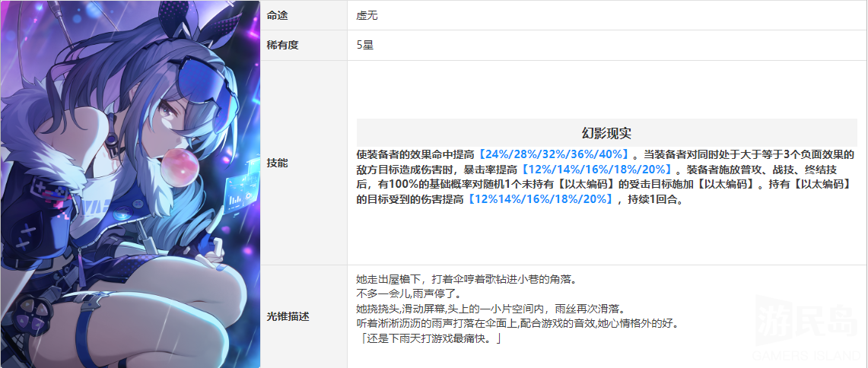Screen dimensions: 868x368
Task: Click the line 她走出屋檐下 description text
Action: pyautogui.click(x=467, y=279)
